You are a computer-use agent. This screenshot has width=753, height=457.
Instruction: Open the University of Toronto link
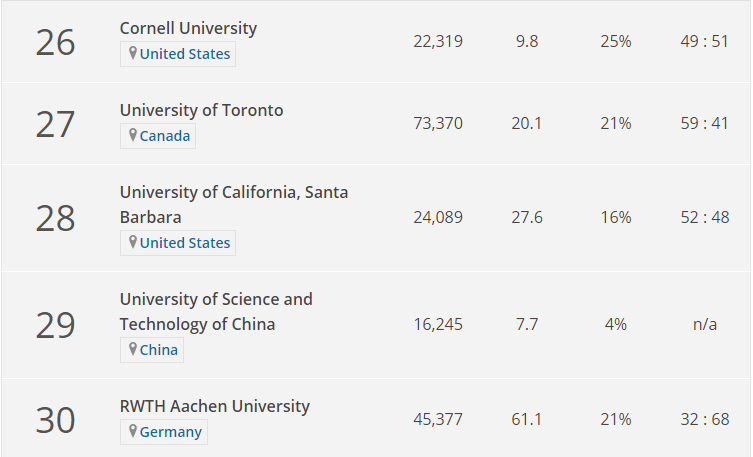tap(201, 110)
